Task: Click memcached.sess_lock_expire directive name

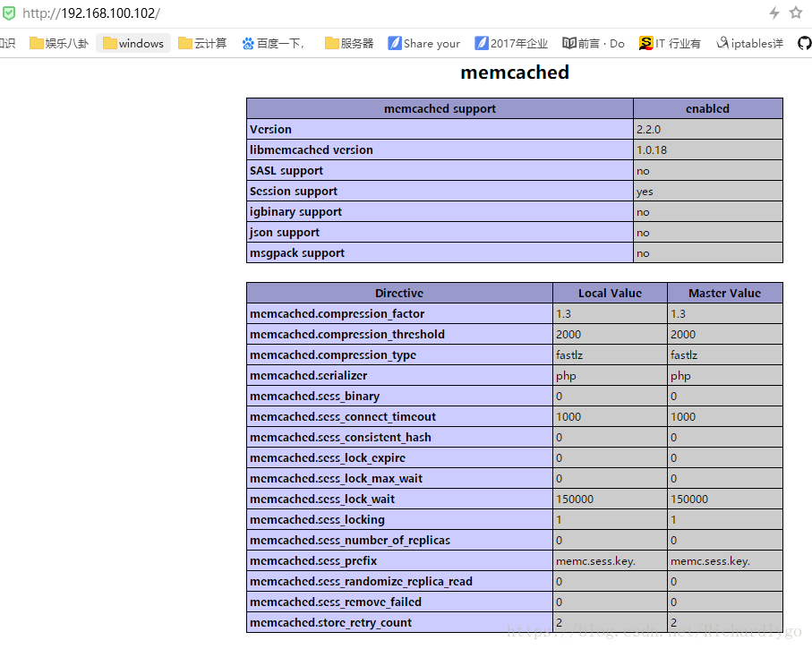Action: [x=328, y=458]
